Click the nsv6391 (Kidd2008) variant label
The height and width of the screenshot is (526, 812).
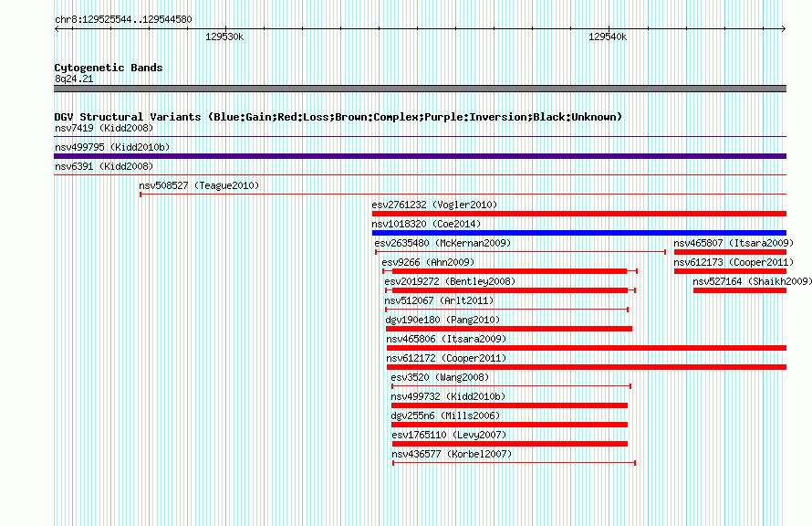[104, 166]
